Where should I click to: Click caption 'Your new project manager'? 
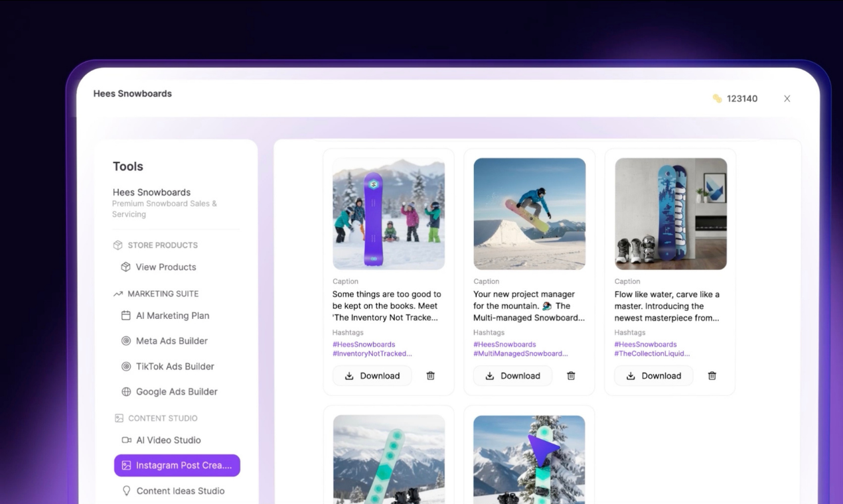coord(529,306)
